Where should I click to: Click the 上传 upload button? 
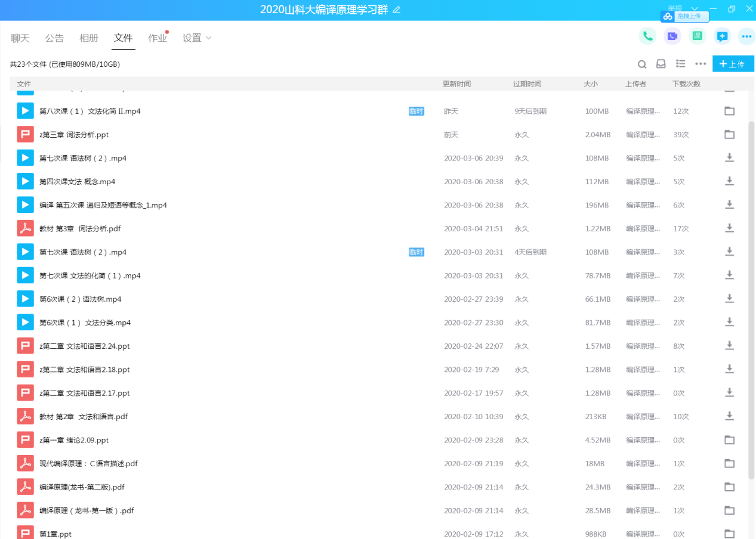733,64
